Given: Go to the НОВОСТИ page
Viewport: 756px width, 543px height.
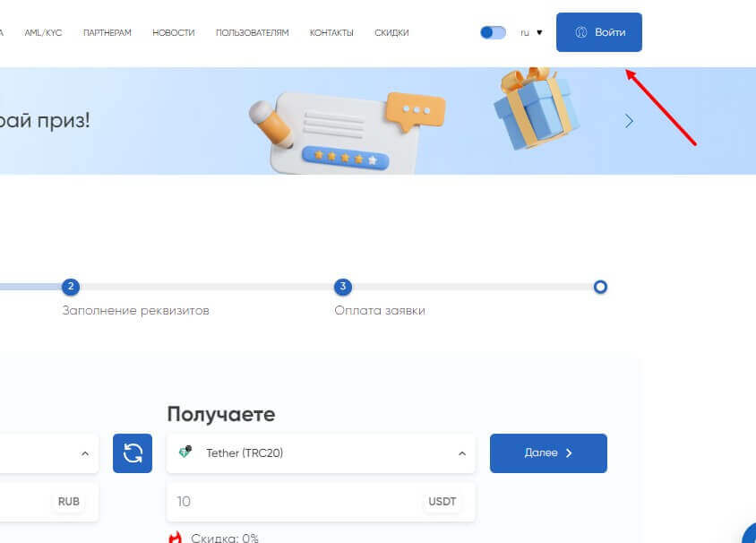Looking at the screenshot, I should coord(174,33).
